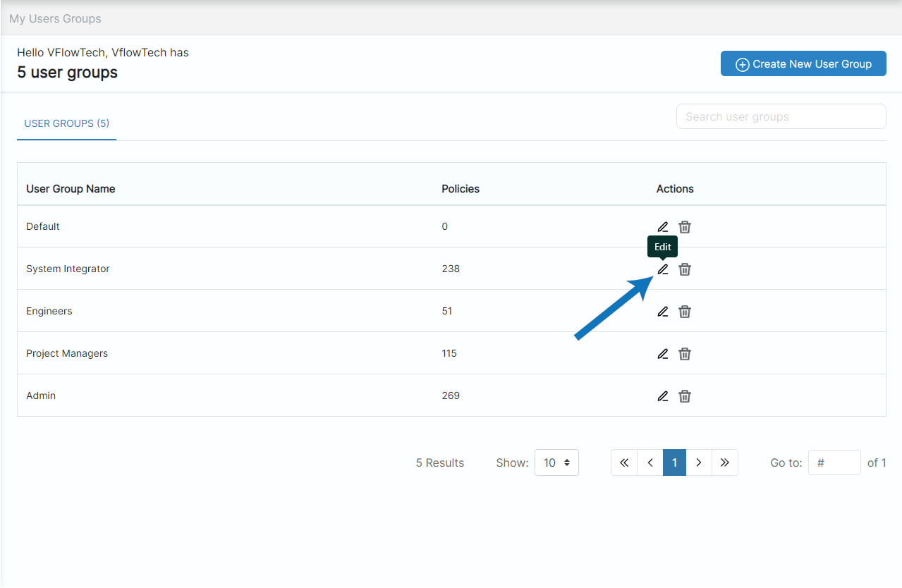902x588 pixels.
Task: Click Create New User Group
Action: [x=803, y=63]
